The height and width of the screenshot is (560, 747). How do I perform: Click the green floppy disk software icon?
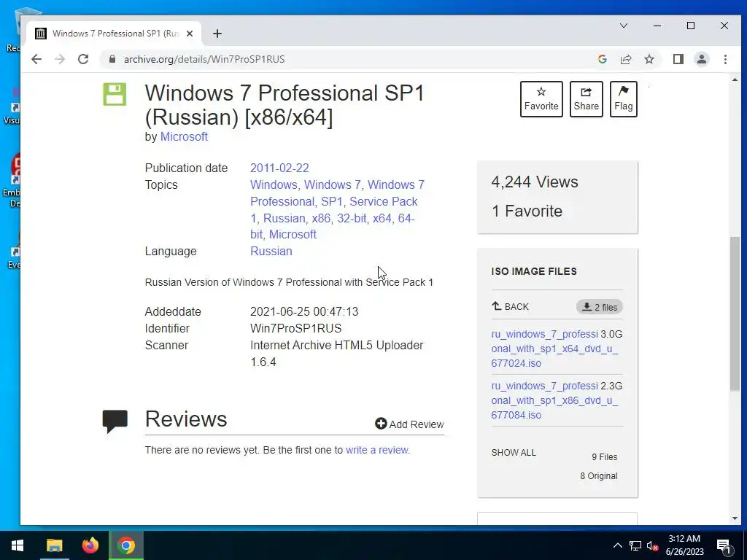(115, 94)
